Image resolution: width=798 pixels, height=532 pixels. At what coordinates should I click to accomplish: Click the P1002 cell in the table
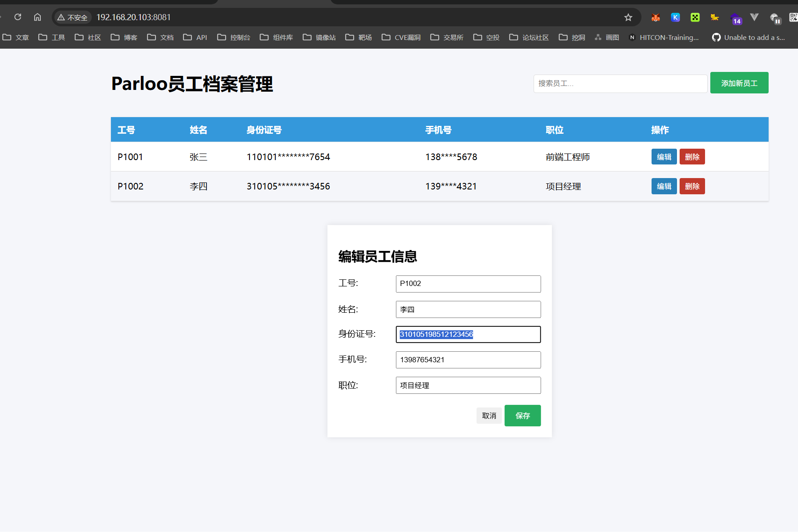click(131, 186)
